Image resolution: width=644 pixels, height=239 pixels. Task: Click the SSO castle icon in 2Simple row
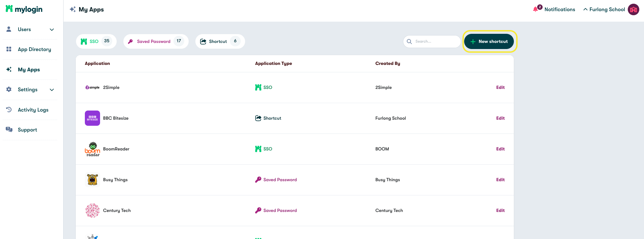[258, 87]
